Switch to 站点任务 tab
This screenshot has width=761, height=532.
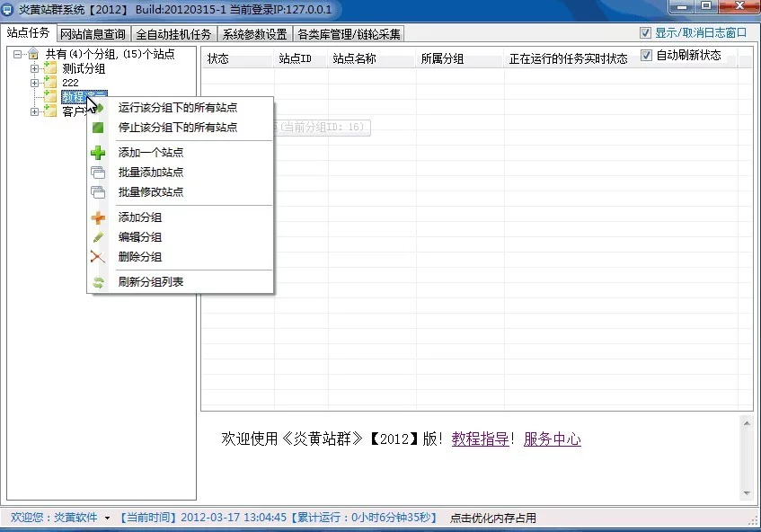[28, 32]
